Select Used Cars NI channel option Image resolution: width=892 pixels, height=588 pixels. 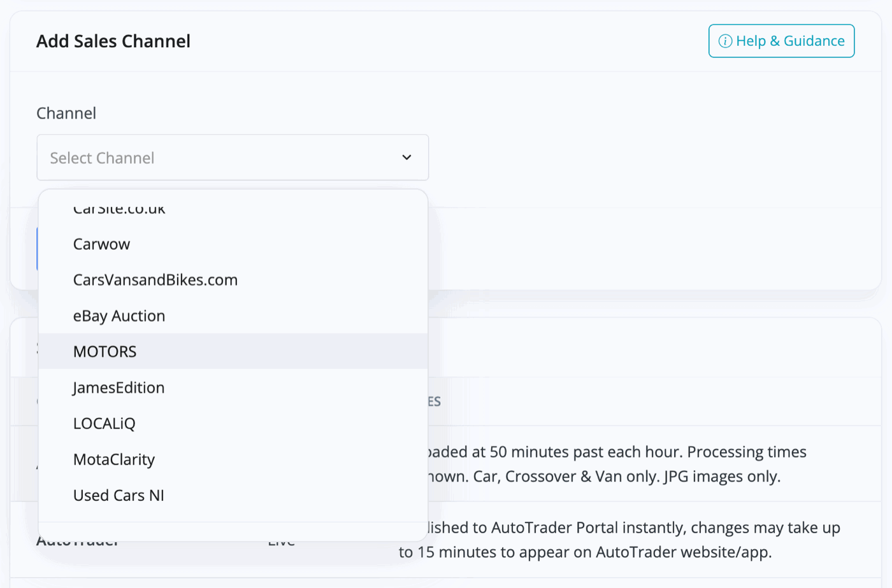click(x=233, y=495)
